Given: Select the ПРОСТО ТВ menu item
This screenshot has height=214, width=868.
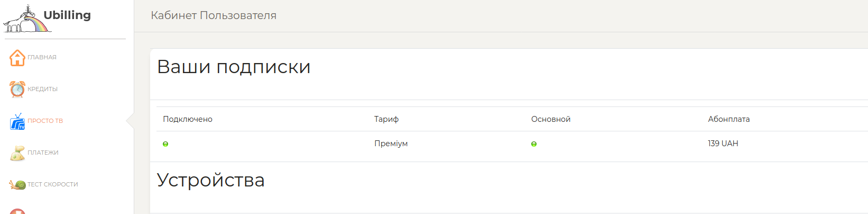Looking at the screenshot, I should 45,121.
